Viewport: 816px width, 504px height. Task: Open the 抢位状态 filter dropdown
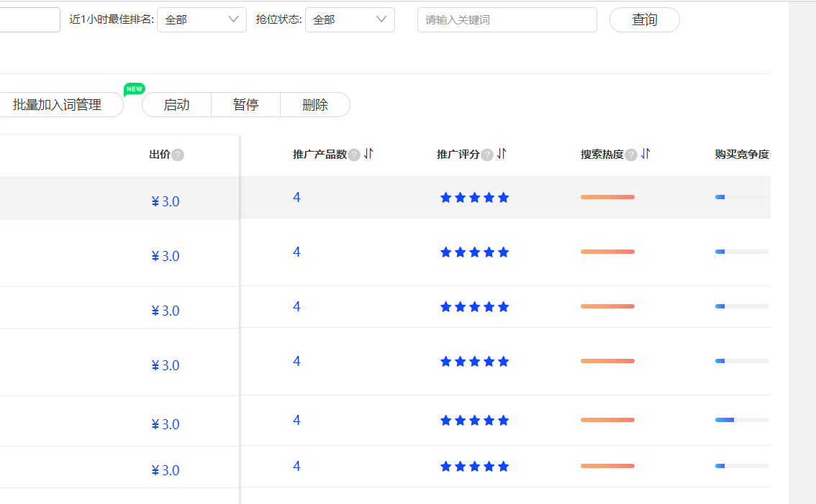coord(350,19)
